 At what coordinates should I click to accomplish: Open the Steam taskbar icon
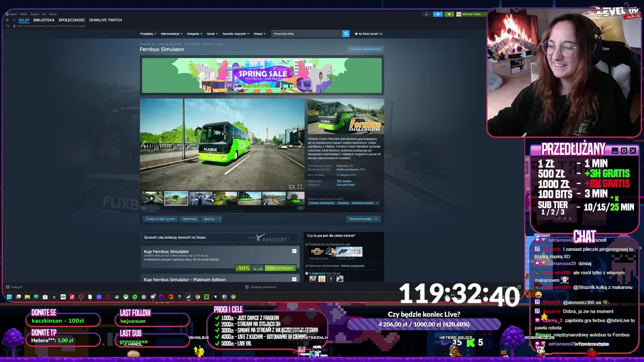tap(188, 297)
